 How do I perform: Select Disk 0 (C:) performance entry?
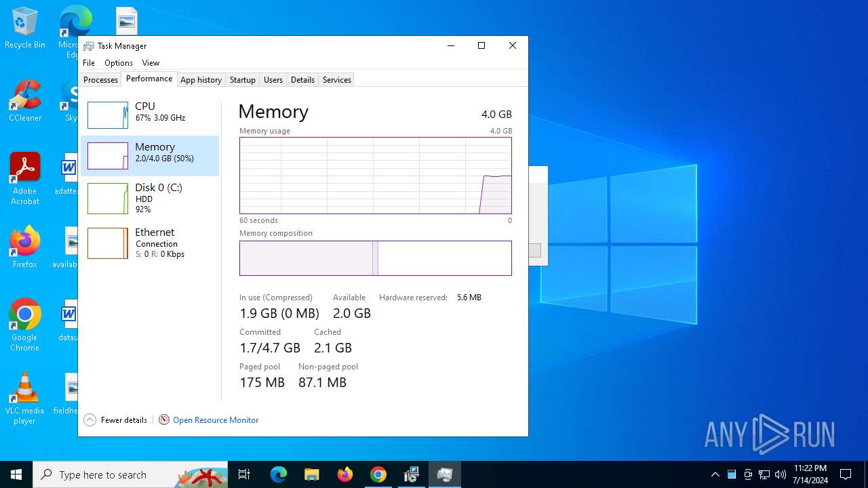[150, 198]
